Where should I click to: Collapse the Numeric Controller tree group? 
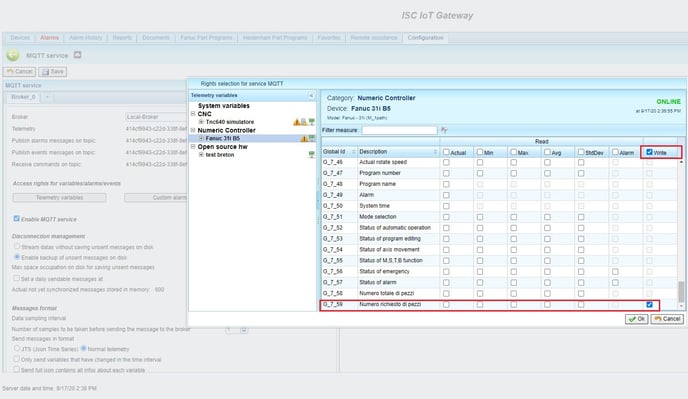tap(193, 130)
